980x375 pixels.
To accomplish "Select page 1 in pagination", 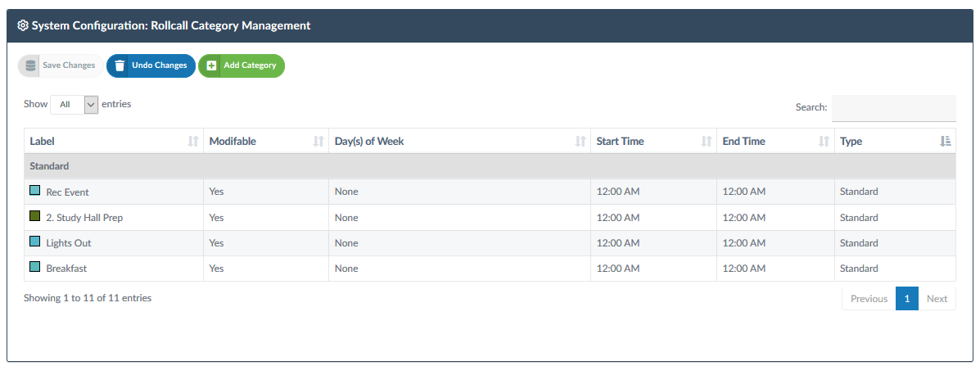I will pos(907,299).
